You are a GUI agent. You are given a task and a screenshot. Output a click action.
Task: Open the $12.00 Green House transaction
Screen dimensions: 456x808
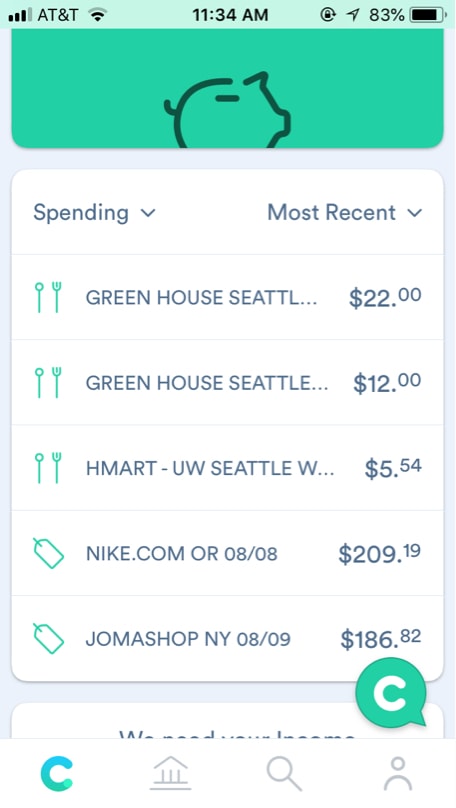227,382
